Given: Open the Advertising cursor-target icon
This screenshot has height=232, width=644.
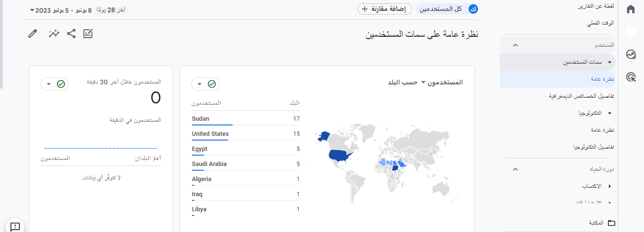Looking at the screenshot, I should tap(631, 77).
